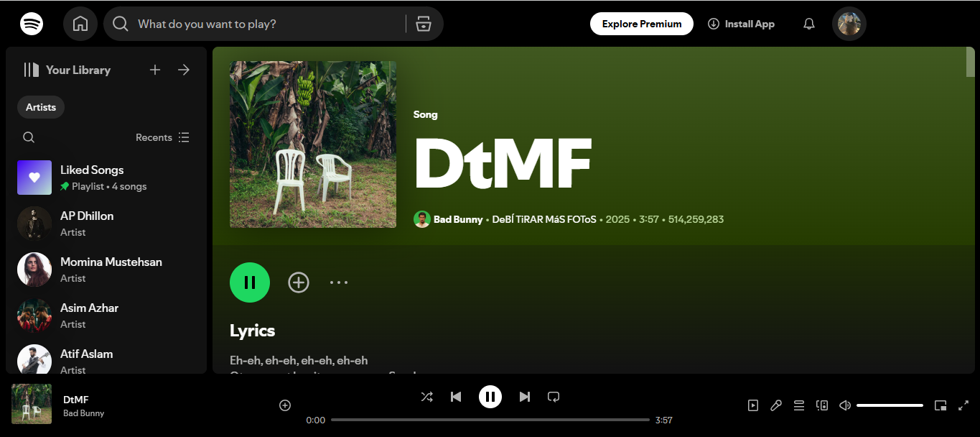
Task: Click the Explore Premium button
Action: [641, 23]
